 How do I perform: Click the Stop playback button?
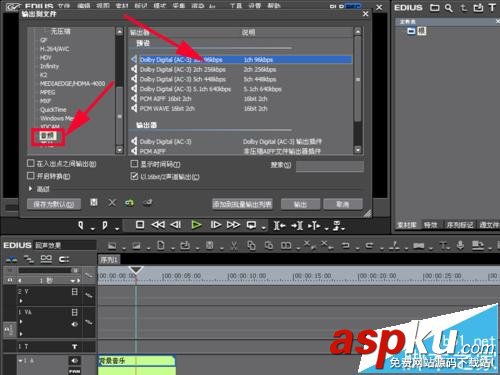coord(140,225)
